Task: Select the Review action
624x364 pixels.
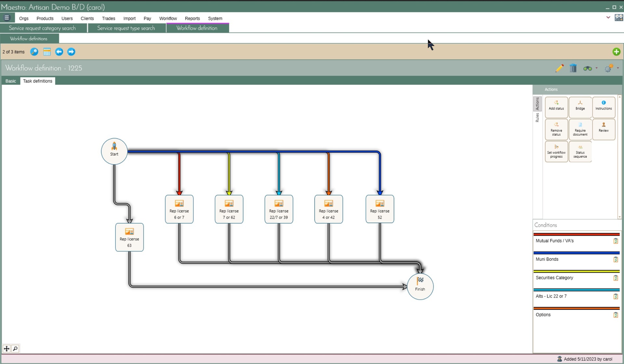Action: 604,129
